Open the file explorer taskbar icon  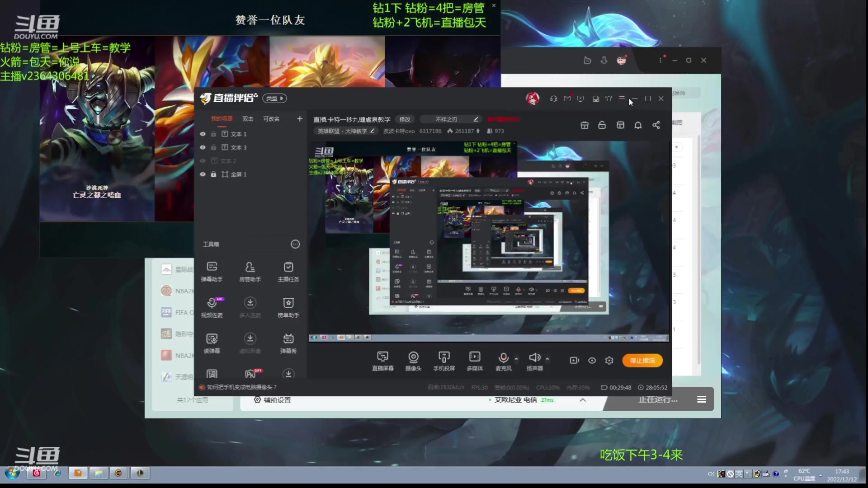(98, 473)
